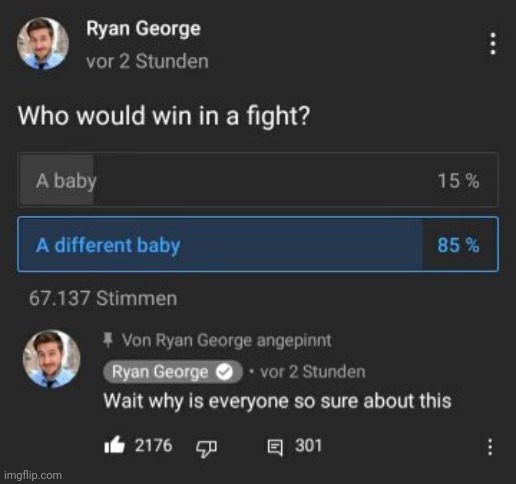Select 'A different baby' poll option
Image resolution: width=516 pixels, height=484 pixels.
[258, 244]
